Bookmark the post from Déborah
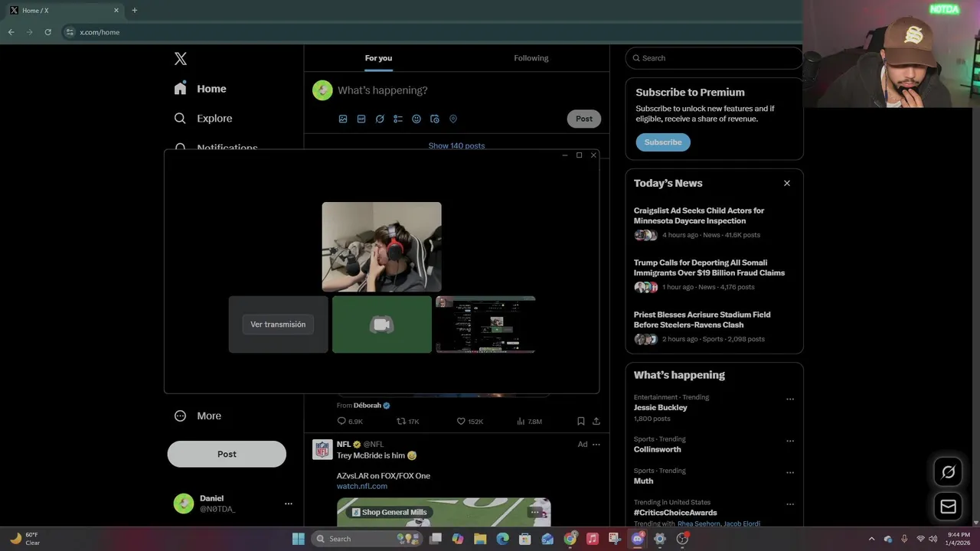The image size is (980, 551). click(x=581, y=422)
